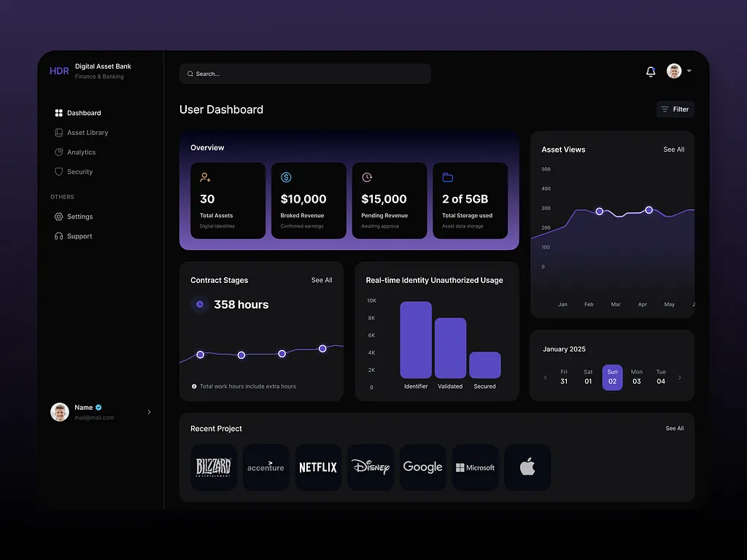Image resolution: width=747 pixels, height=560 pixels.
Task: Click the Support headphones icon
Action: (x=58, y=236)
